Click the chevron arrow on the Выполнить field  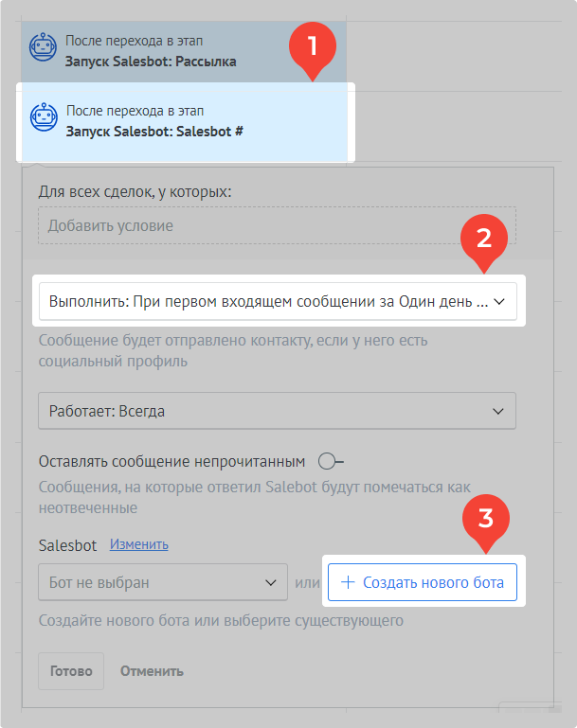[x=499, y=302]
